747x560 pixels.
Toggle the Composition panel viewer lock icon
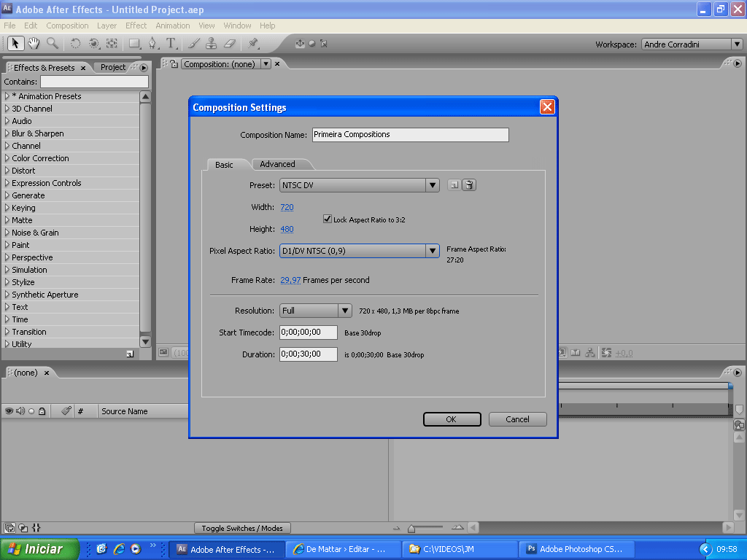coord(174,64)
